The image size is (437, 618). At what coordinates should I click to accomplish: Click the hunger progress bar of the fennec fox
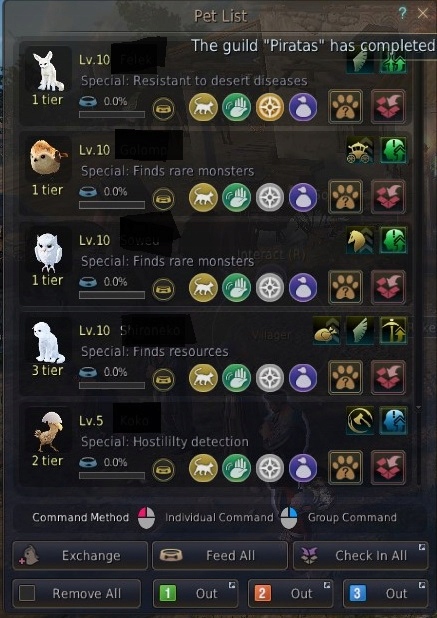click(x=112, y=115)
